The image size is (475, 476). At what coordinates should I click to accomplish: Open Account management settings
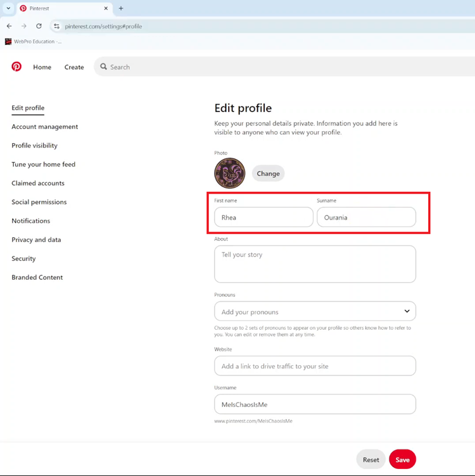44,127
